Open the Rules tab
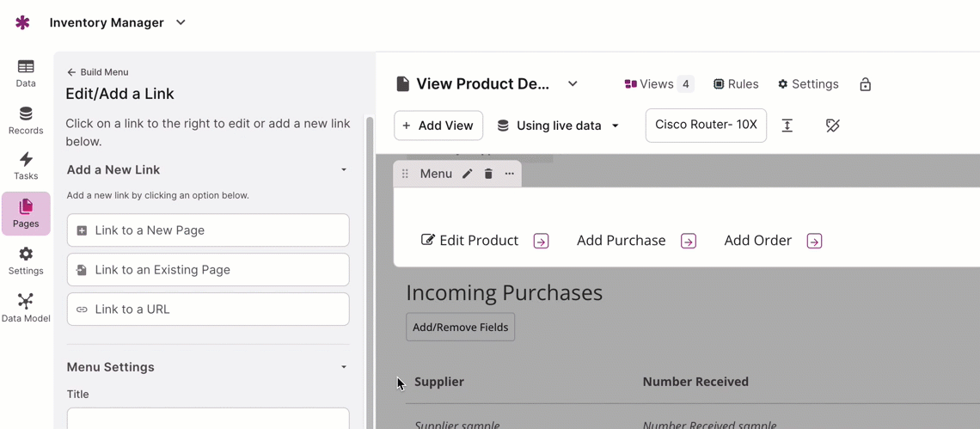The width and height of the screenshot is (980, 429). point(736,84)
